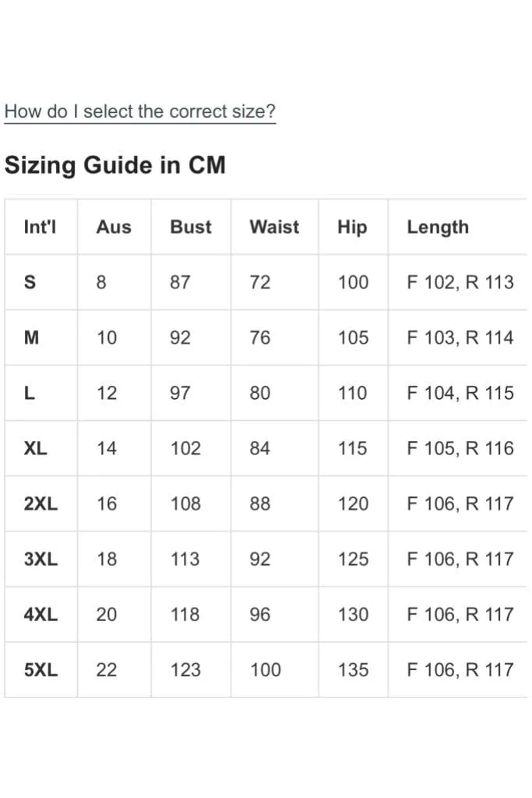This screenshot has height=798, width=532.
Task: Click the 'F 105, R 116' length cell
Action: point(460,448)
